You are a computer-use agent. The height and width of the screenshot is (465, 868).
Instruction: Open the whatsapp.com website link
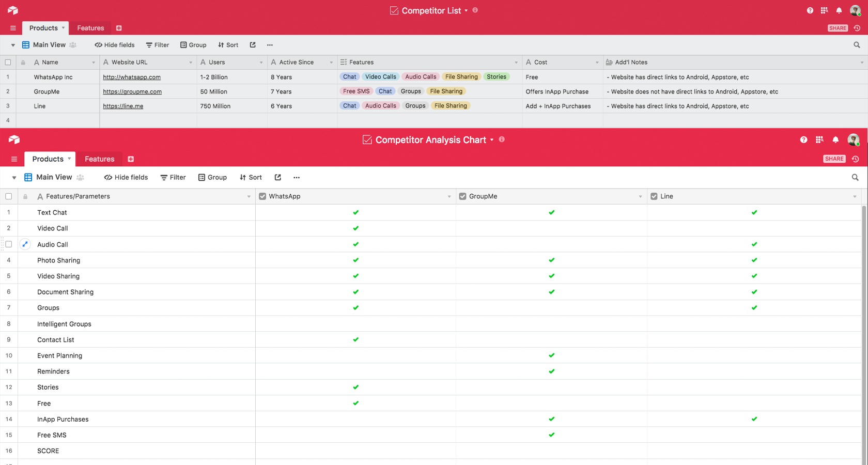[132, 77]
